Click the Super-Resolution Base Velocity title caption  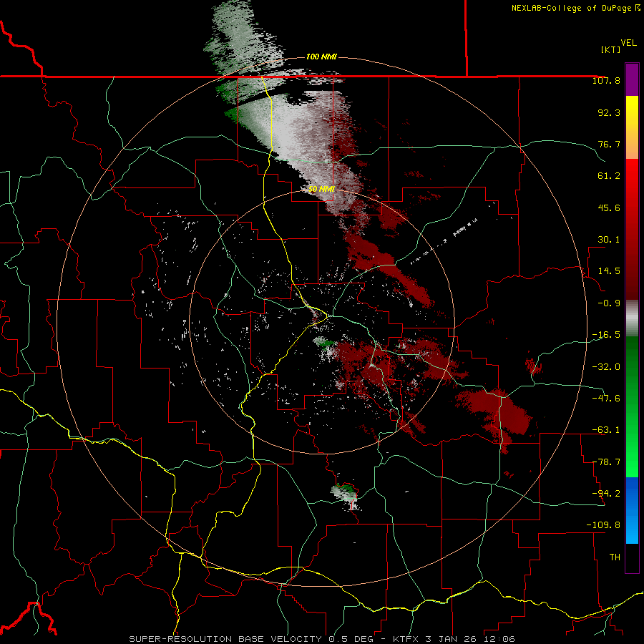tap(321, 639)
